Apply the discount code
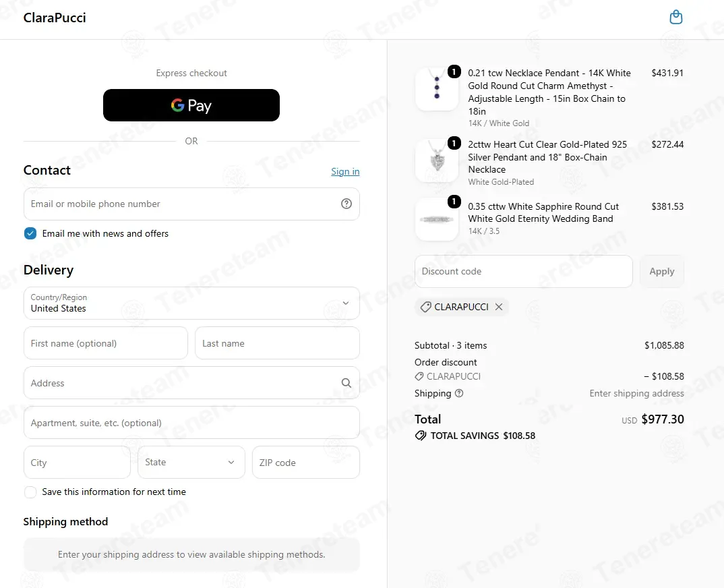This screenshot has width=724, height=588. click(x=662, y=271)
